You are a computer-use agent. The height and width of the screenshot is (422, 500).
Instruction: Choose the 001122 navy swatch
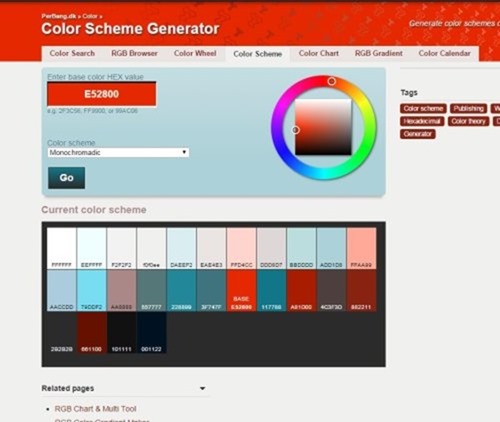(151, 332)
